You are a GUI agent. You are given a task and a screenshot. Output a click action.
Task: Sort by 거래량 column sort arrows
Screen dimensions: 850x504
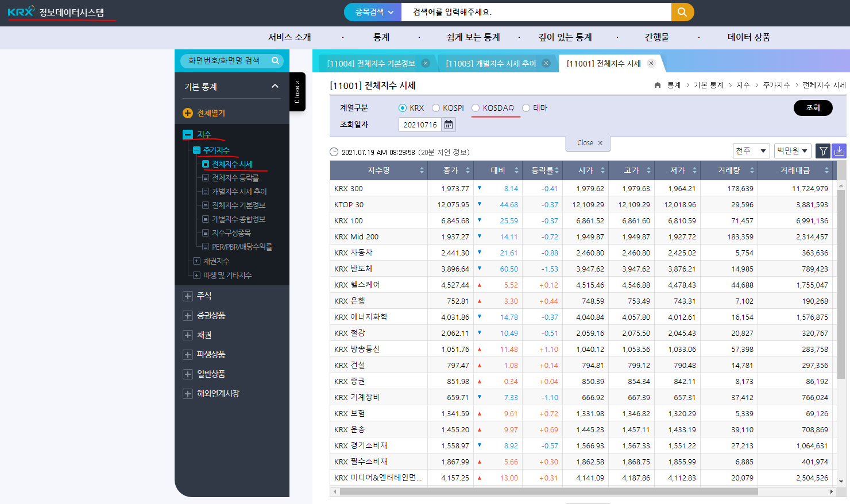752,170
